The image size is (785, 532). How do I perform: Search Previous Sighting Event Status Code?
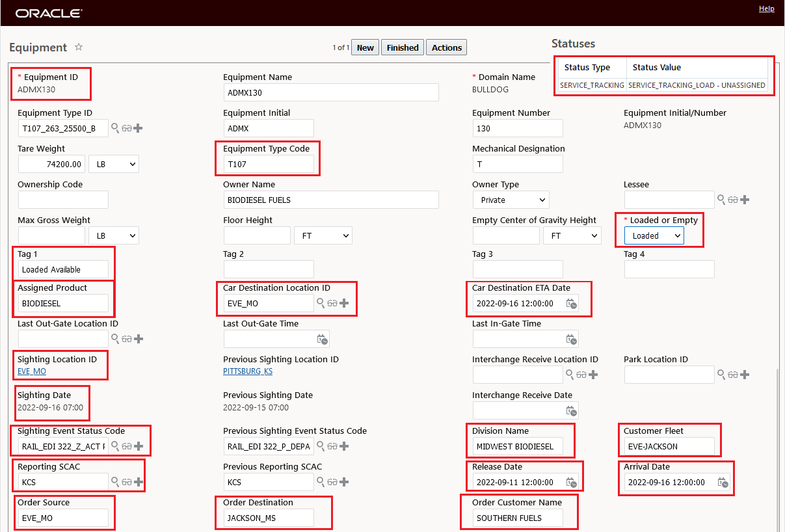[x=321, y=446]
